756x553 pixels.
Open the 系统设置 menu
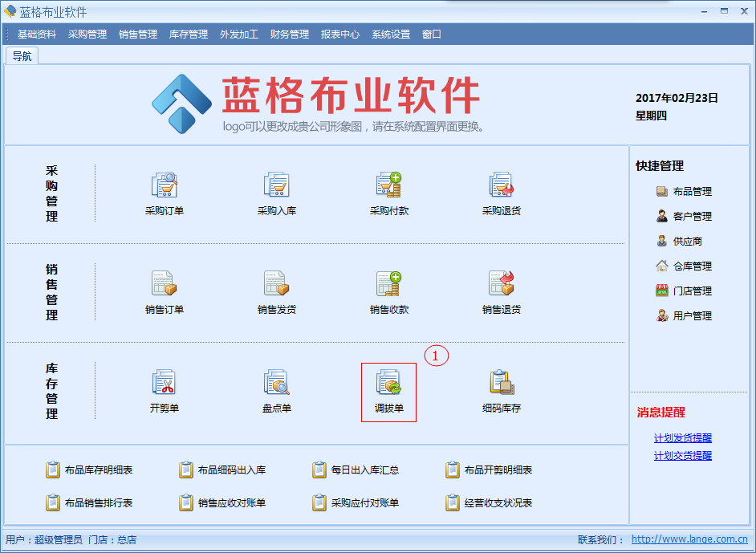click(391, 35)
